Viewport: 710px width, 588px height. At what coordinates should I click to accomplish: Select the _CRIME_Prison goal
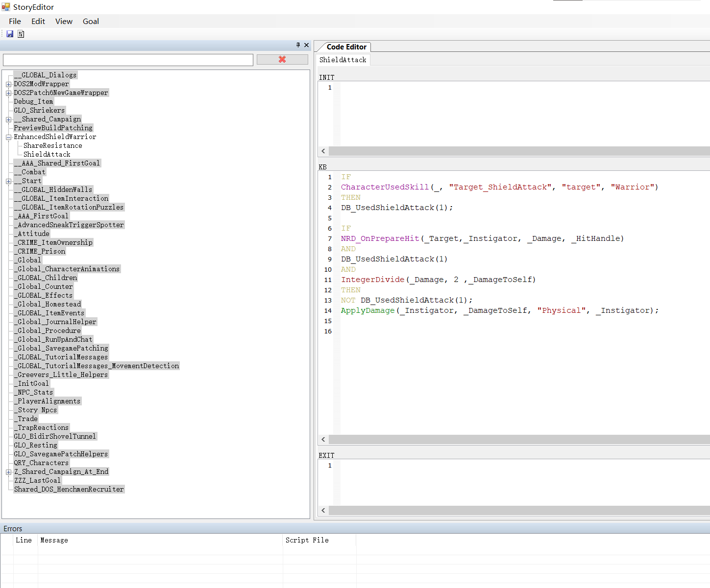point(40,251)
